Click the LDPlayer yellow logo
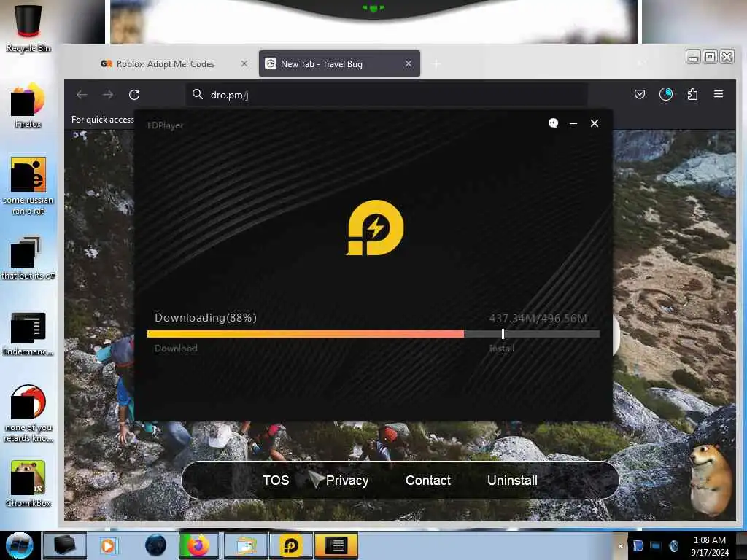747x560 pixels. 374,227
